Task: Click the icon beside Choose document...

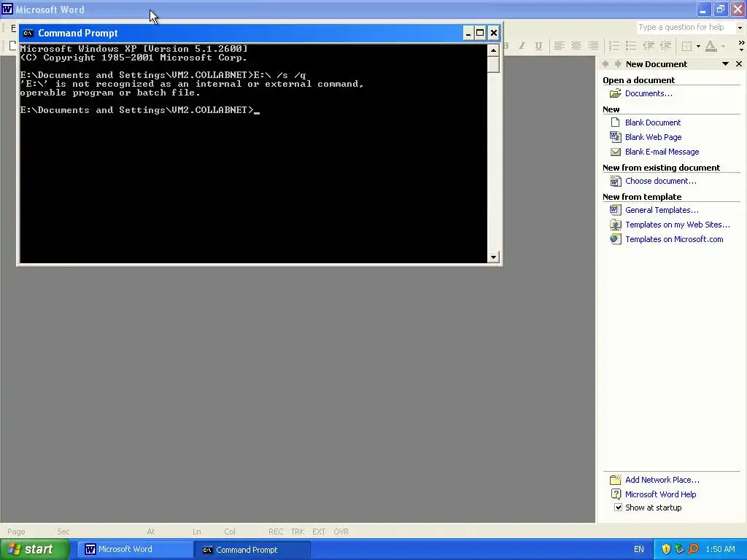Action: [x=616, y=181]
